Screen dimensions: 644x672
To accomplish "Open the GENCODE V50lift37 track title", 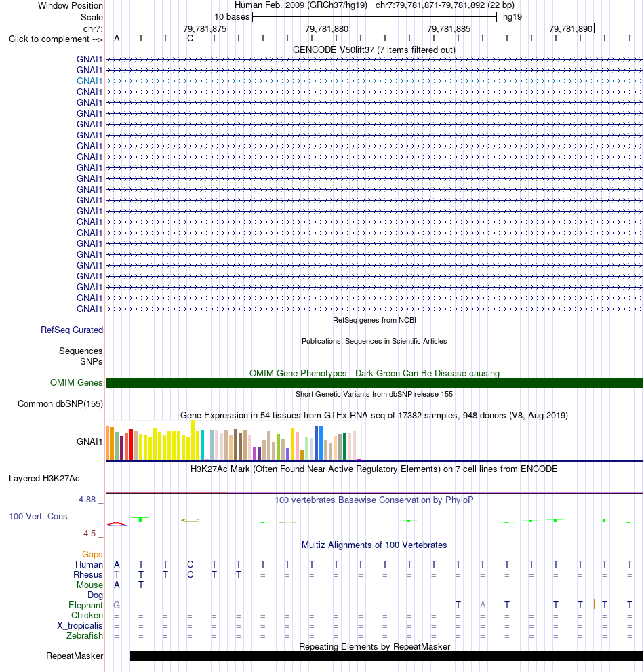I will 374,50.
